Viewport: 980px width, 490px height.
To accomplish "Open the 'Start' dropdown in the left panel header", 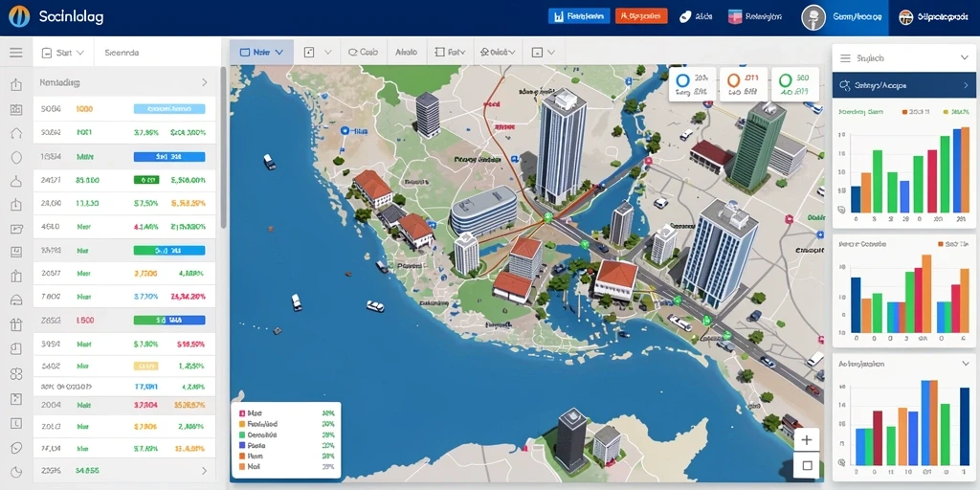I will [63, 54].
